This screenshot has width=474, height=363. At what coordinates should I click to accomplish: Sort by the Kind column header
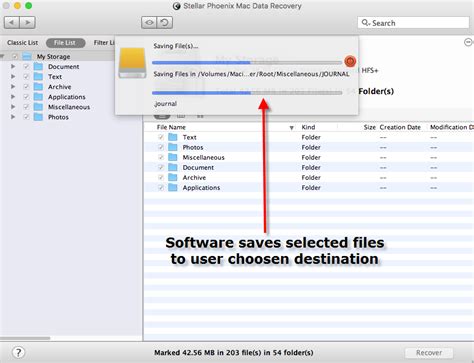(308, 127)
